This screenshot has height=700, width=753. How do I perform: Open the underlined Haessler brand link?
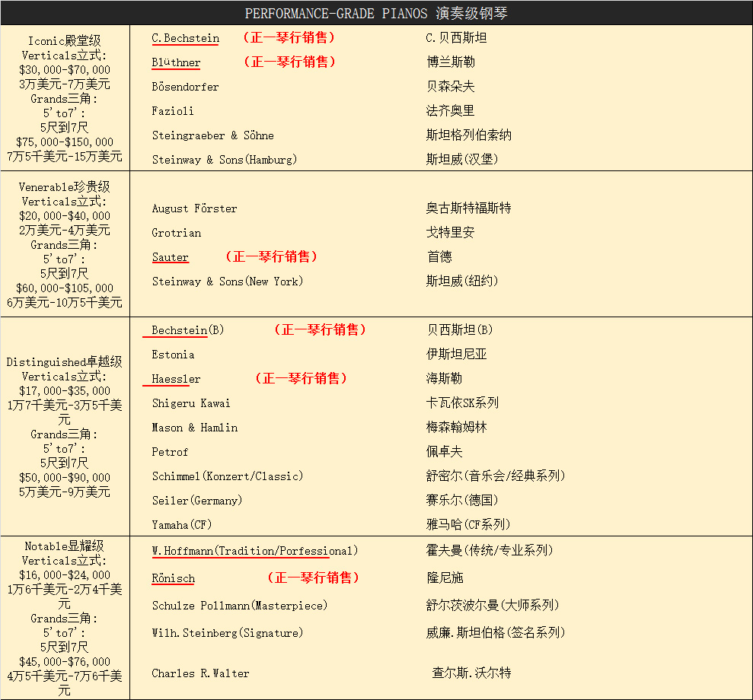tap(176, 379)
